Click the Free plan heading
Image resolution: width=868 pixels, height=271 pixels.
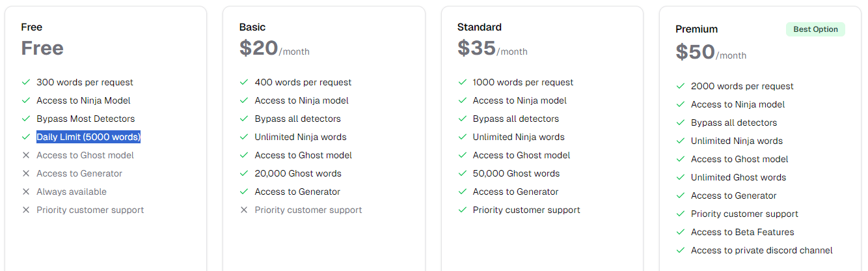coord(32,27)
